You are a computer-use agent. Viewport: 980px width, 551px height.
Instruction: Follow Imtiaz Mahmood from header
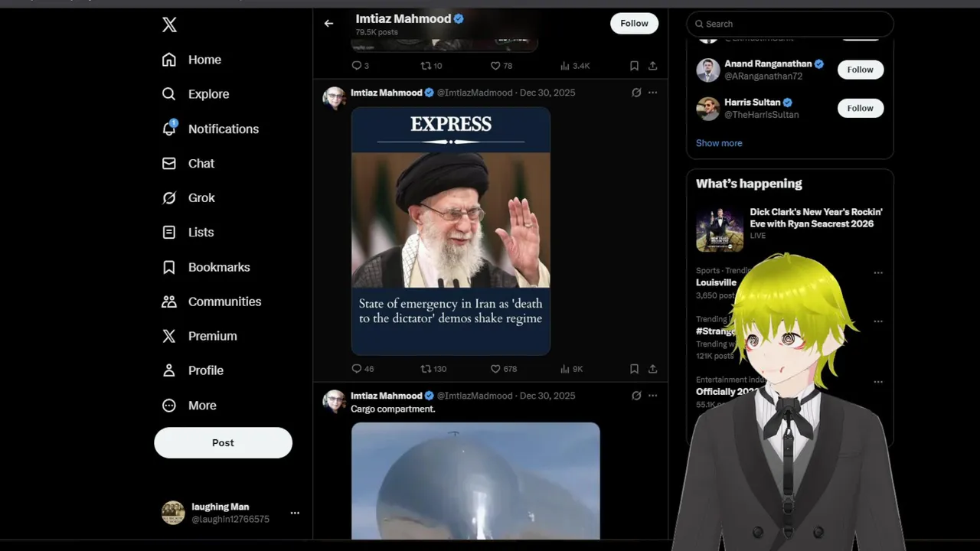point(634,24)
